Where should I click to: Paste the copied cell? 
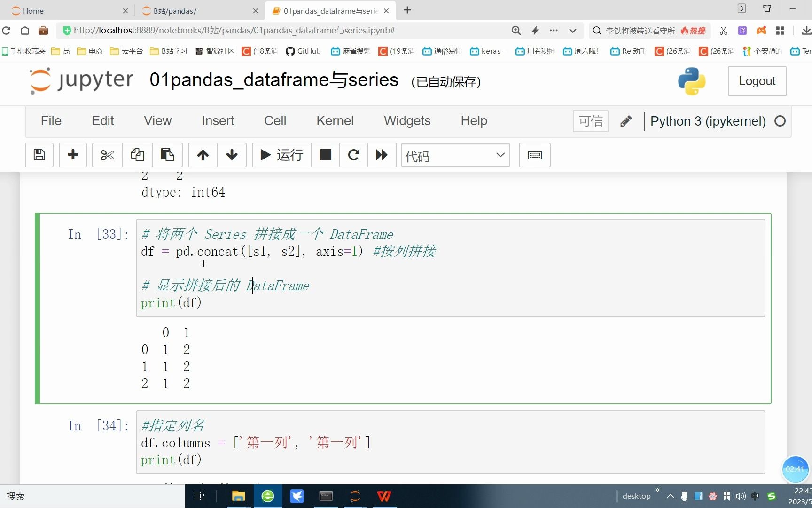pyautogui.click(x=167, y=155)
